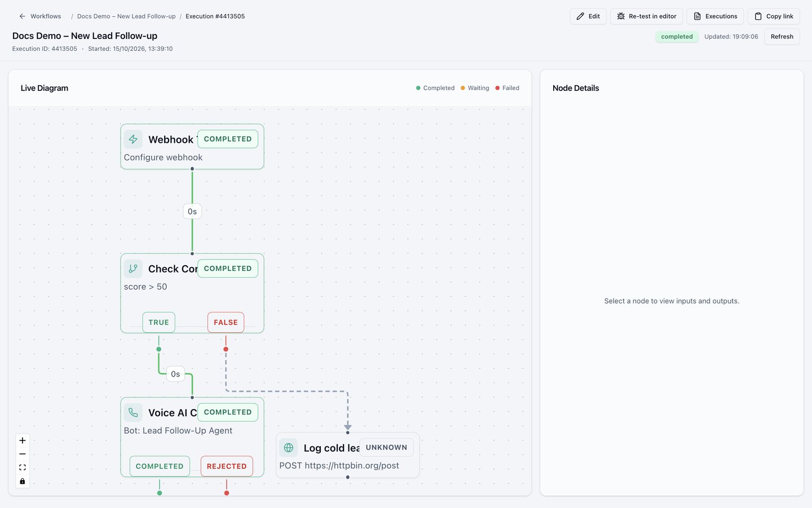Click the Voice AI node phone icon
The image size is (812, 508).
point(133,413)
